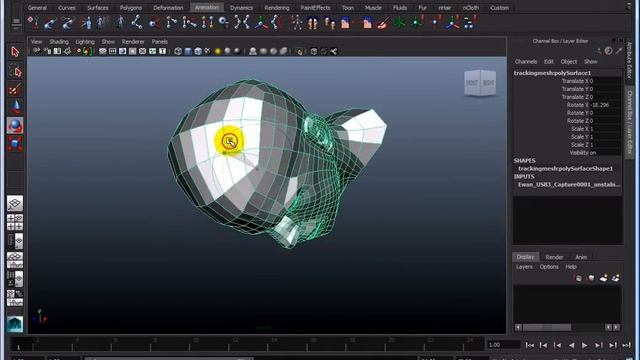This screenshot has width=640, height=360.
Task: Open the viewport Shading menu
Action: coord(59,42)
